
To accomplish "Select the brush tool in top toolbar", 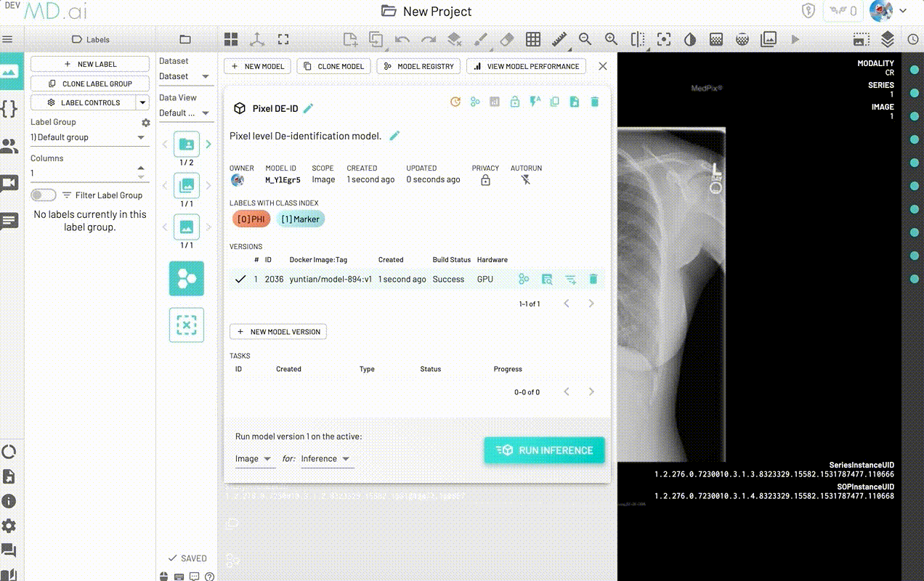I will click(480, 39).
